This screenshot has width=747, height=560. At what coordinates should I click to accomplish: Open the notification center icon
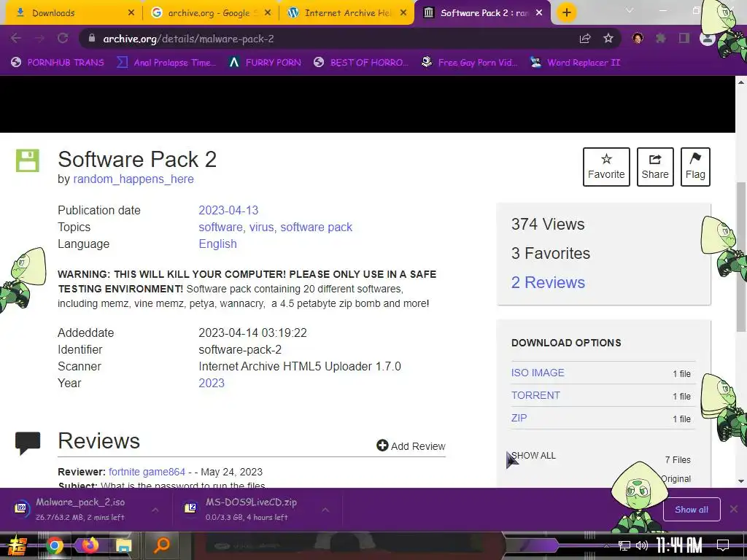click(x=723, y=545)
